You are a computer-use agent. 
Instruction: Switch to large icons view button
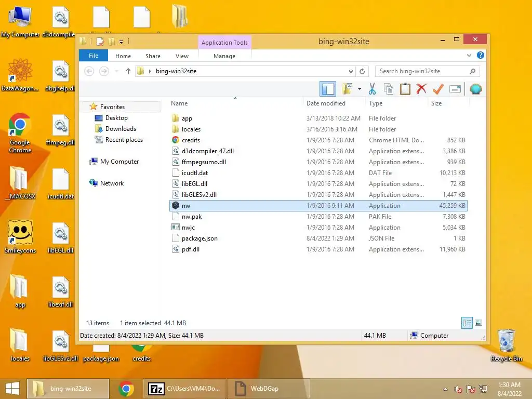pos(478,323)
